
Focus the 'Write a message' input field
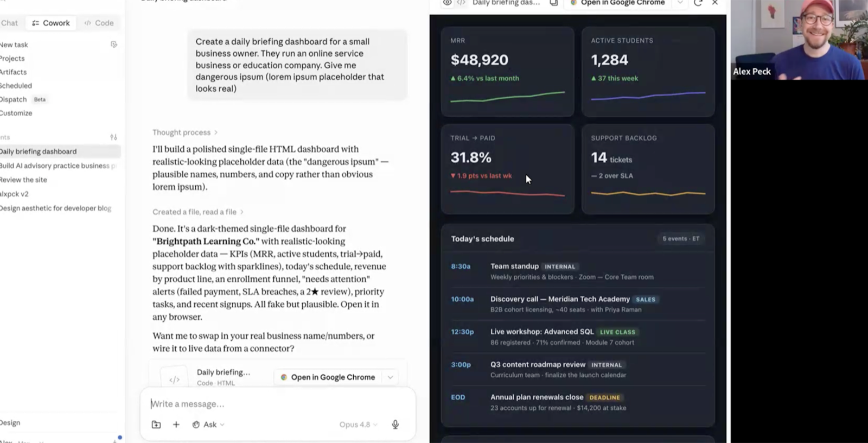(x=277, y=404)
